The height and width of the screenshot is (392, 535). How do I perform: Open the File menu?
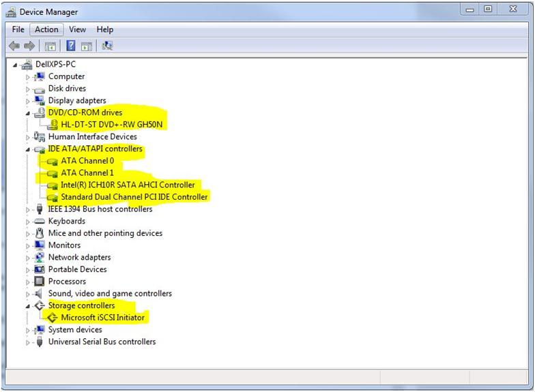click(x=18, y=29)
